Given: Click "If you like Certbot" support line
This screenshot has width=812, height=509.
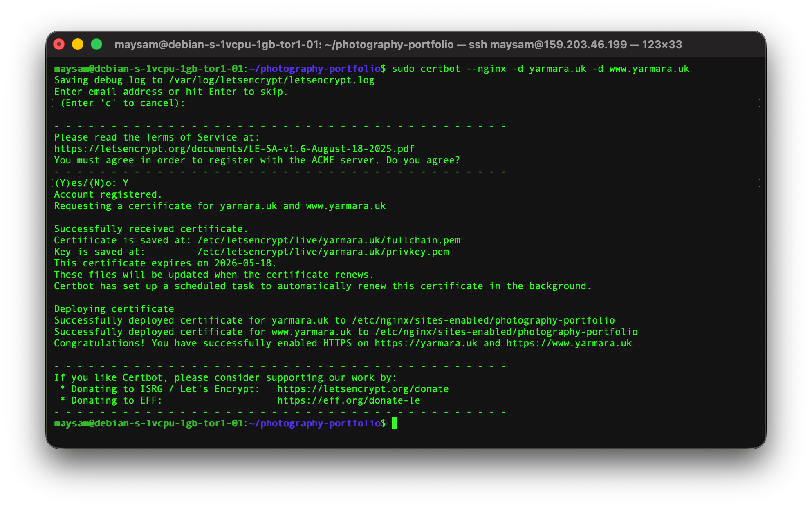Looking at the screenshot, I should coord(225,377).
